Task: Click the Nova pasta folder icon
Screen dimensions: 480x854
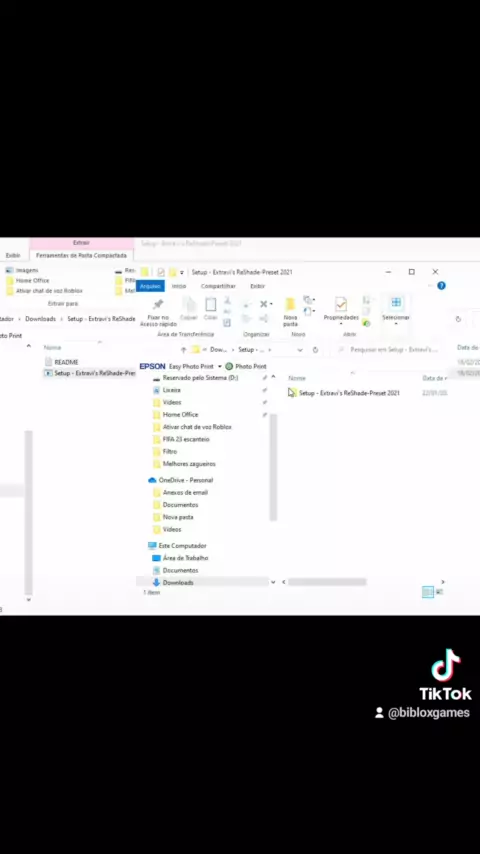Action: 290,304
